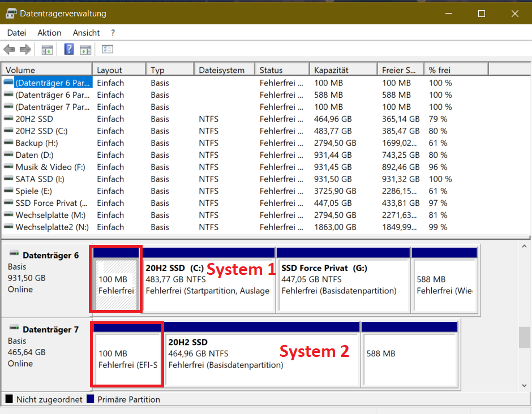Sort by the Status column header
This screenshot has width=532, height=414.
point(282,70)
